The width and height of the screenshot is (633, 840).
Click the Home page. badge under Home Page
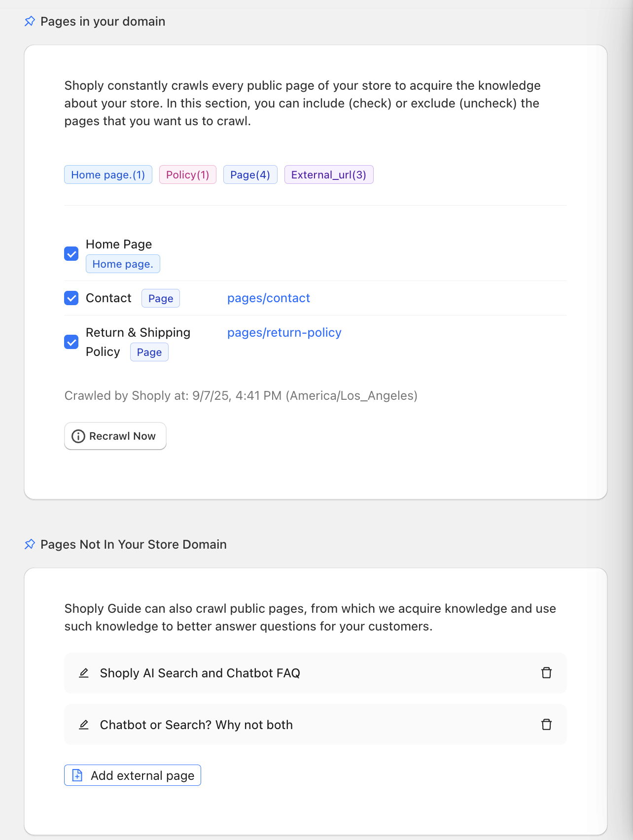tap(123, 264)
